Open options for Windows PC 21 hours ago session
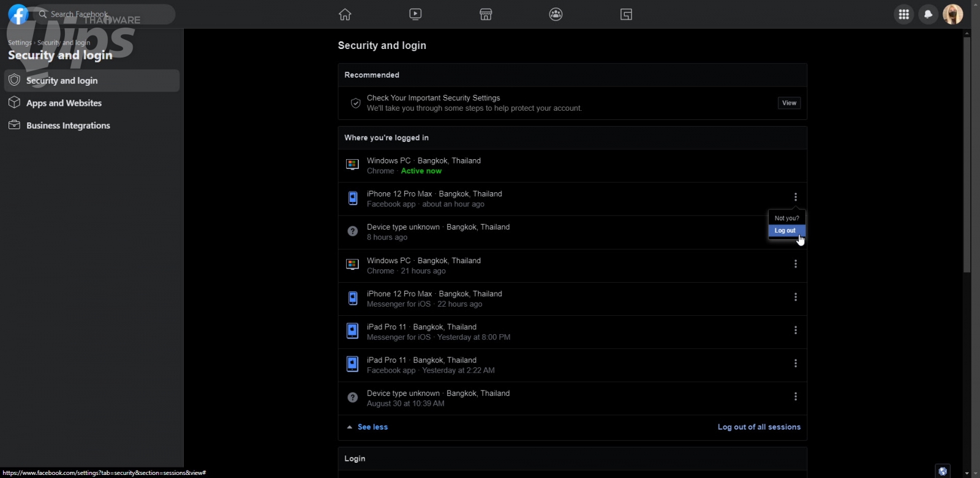Viewport: 980px width, 478px height. pos(796,264)
